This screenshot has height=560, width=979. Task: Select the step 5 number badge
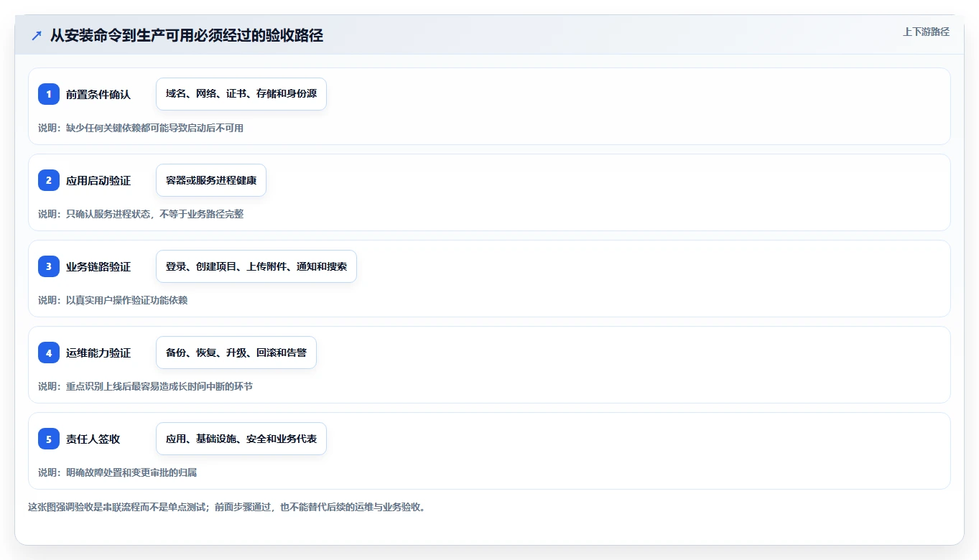click(49, 439)
